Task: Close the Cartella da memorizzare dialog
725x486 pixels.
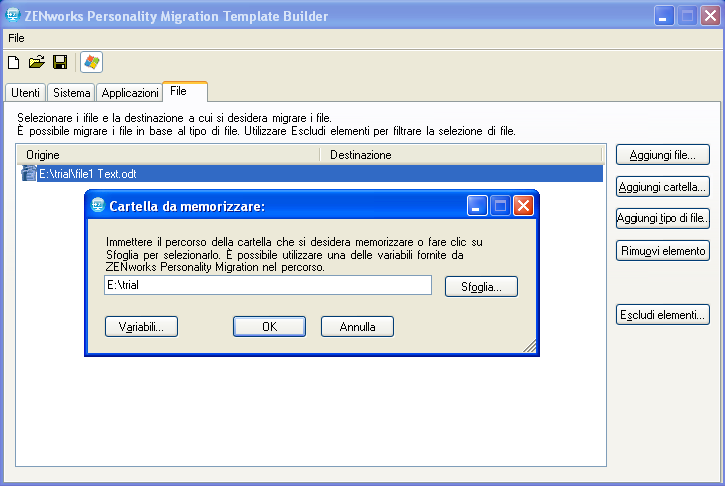Action: [523, 205]
